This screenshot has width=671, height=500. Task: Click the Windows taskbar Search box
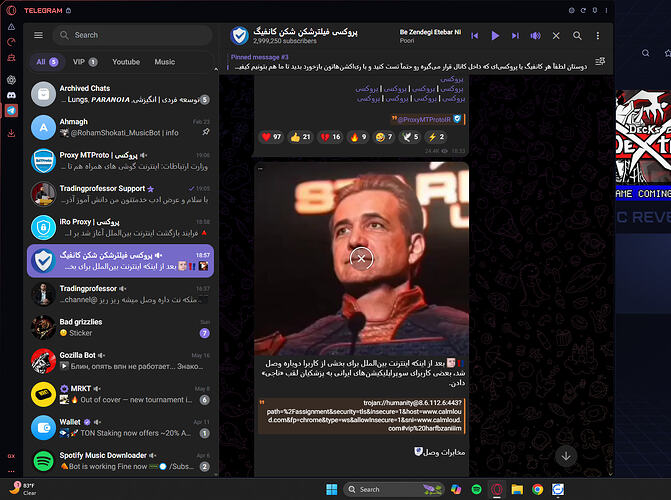[393, 489]
